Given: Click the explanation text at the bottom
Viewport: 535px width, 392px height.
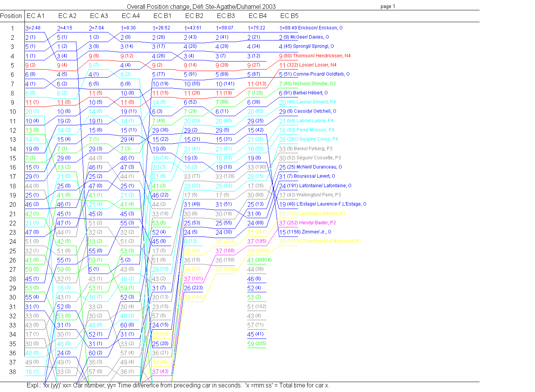Looking at the screenshot, I should coord(178,385).
